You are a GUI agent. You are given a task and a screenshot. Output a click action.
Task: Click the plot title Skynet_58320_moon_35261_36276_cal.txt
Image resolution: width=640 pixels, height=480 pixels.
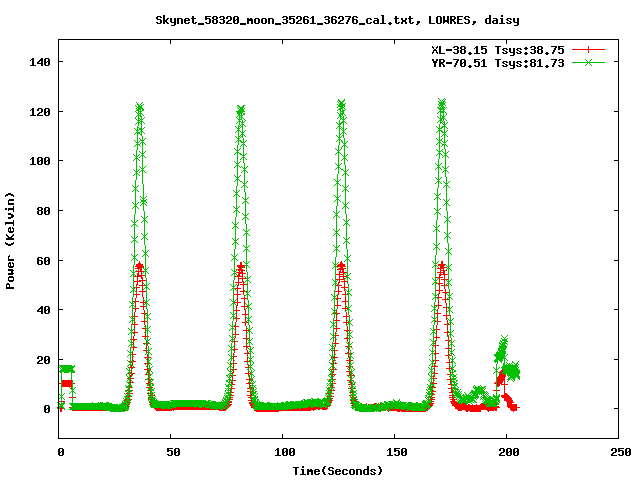pos(288,20)
